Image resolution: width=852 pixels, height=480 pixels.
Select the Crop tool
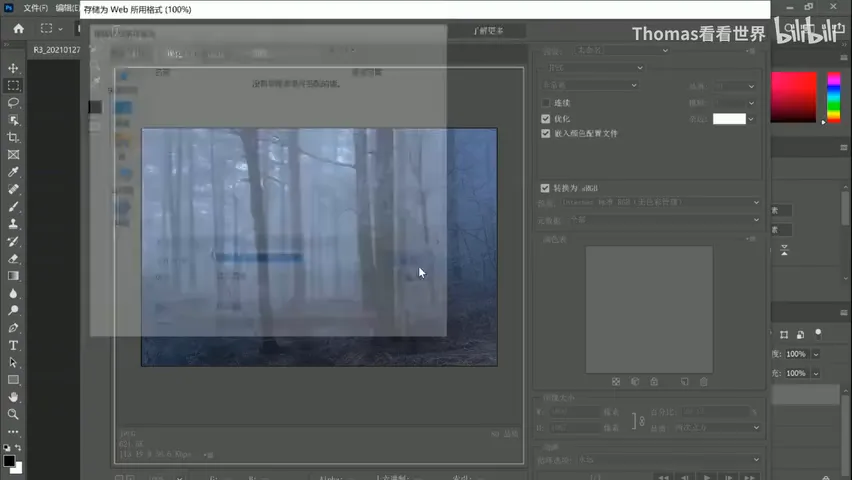coord(13,138)
